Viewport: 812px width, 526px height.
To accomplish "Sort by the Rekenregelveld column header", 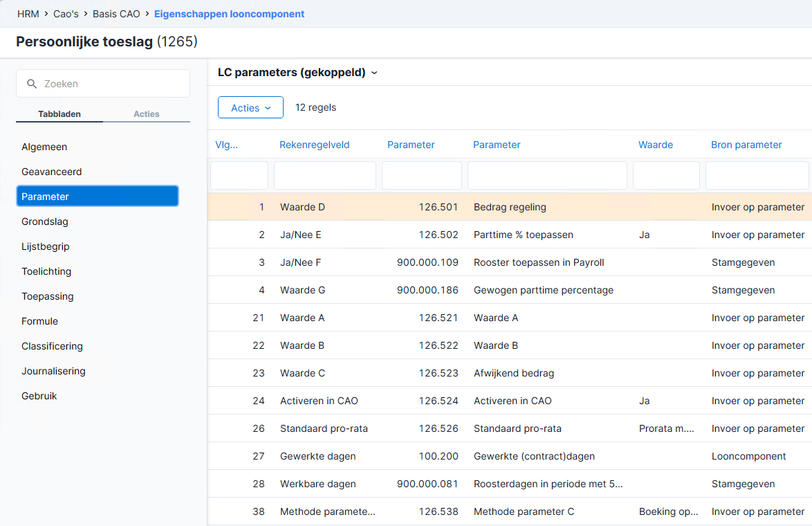I will [x=314, y=145].
